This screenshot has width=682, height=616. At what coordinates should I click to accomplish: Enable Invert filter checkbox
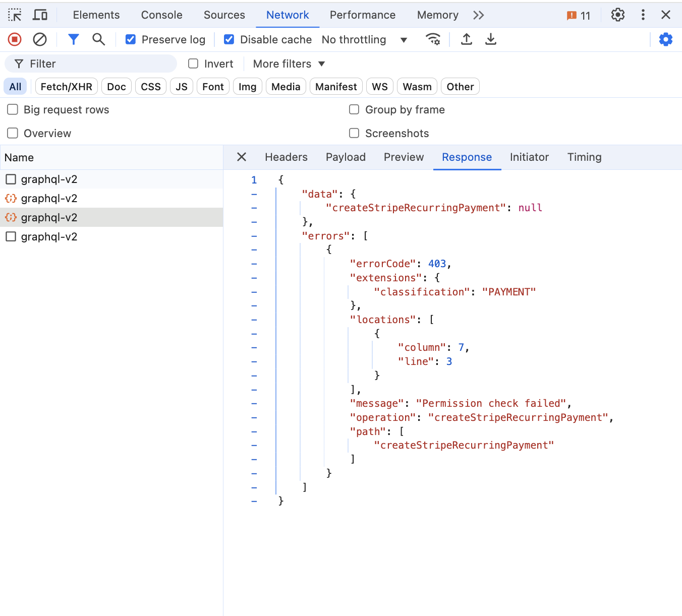tap(193, 64)
